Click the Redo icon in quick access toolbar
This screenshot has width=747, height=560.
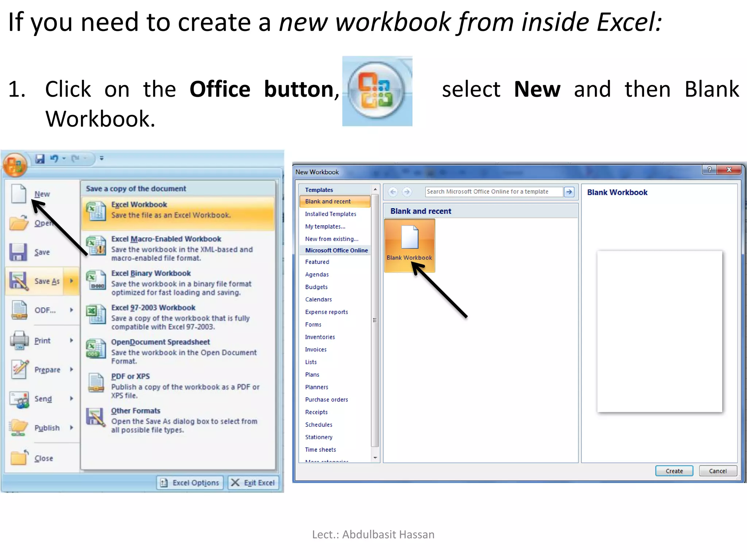75,159
